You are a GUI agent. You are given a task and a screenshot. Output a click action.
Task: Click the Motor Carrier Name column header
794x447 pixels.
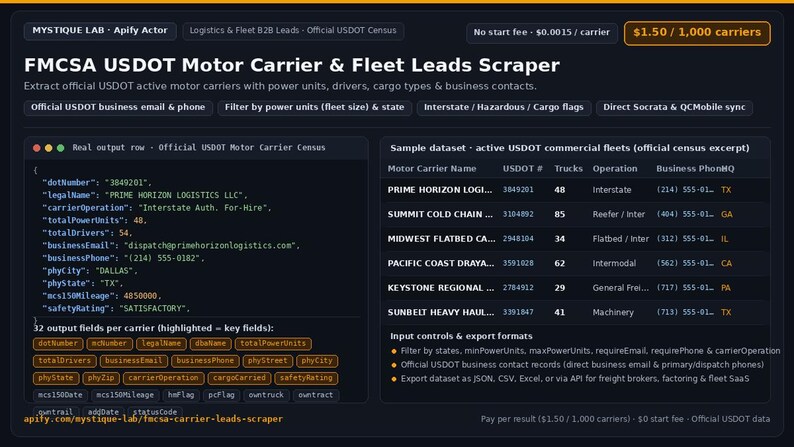pyautogui.click(x=432, y=169)
